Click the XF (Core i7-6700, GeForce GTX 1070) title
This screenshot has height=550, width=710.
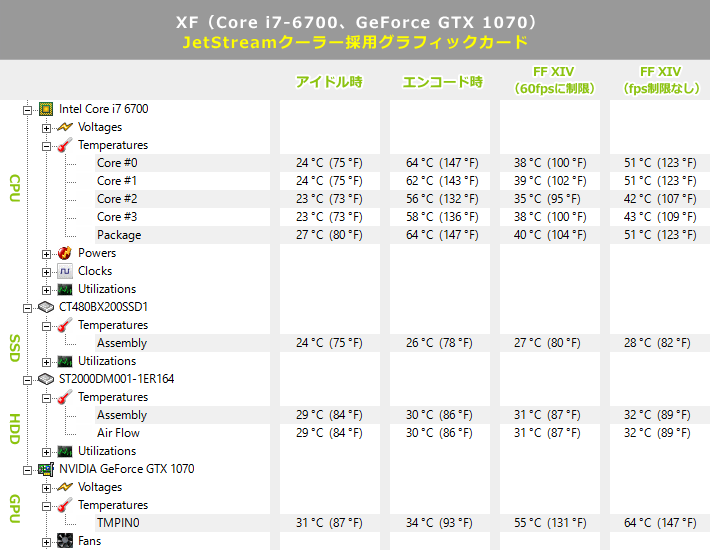click(355, 22)
